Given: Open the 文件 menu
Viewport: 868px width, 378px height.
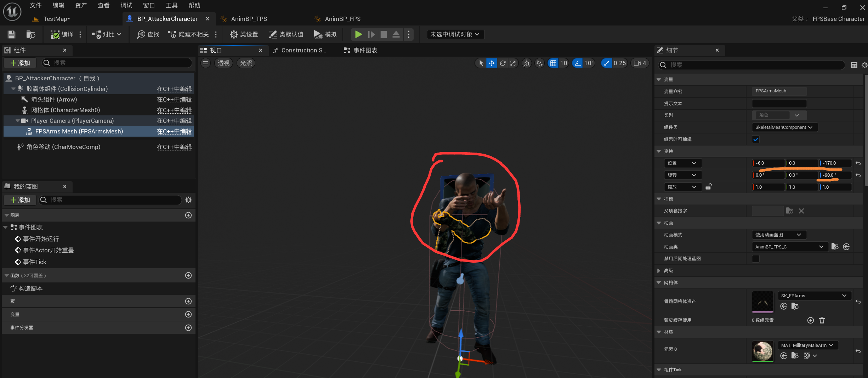Looking at the screenshot, I should click(35, 5).
